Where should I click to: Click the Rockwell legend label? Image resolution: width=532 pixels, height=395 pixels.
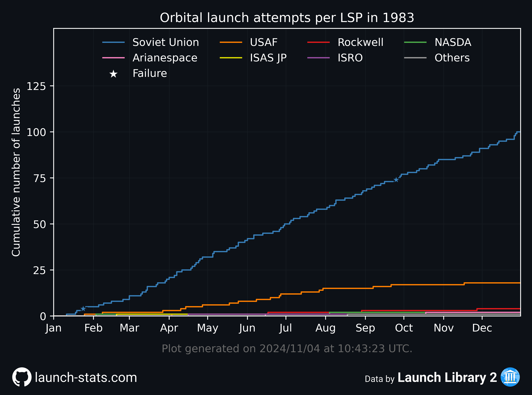[x=361, y=42]
